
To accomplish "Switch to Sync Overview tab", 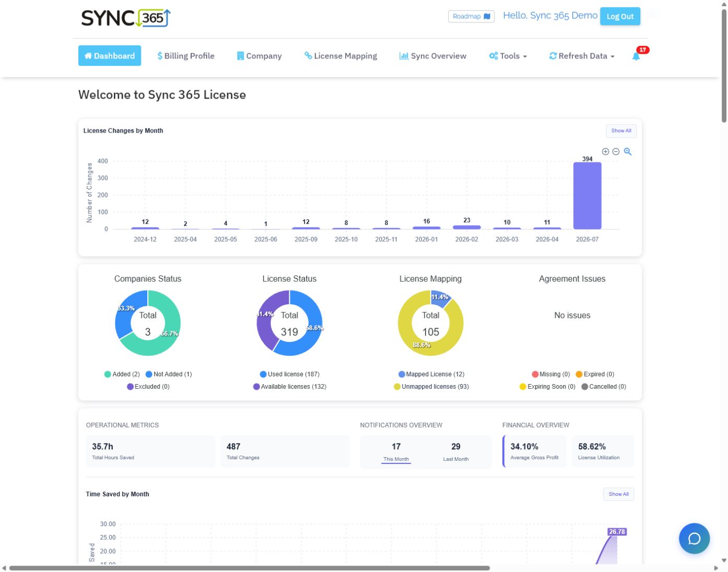I will [433, 56].
